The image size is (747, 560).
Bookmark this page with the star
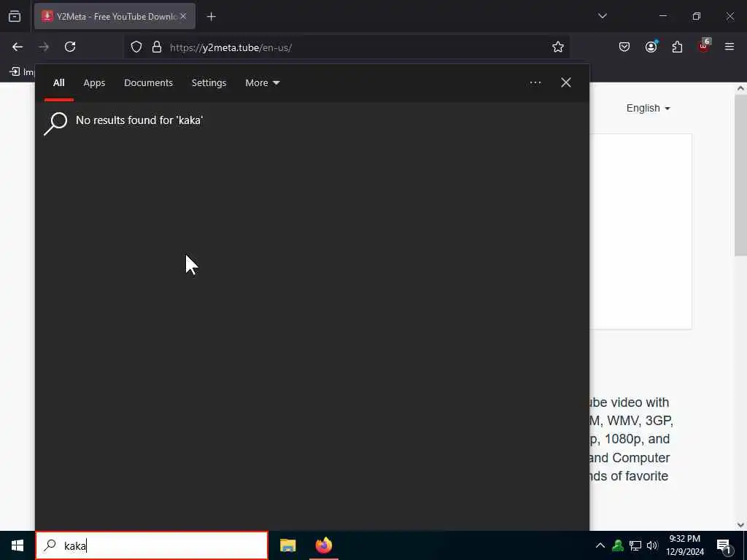tap(558, 47)
